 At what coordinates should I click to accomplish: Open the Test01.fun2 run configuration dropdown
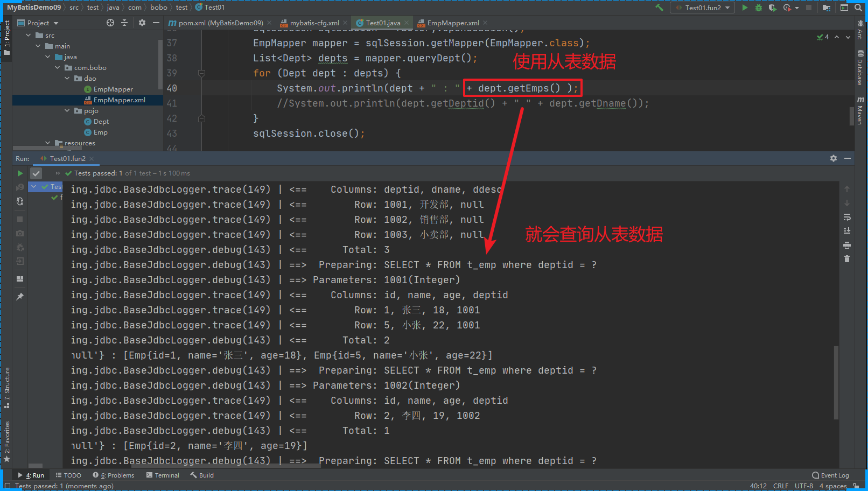702,8
